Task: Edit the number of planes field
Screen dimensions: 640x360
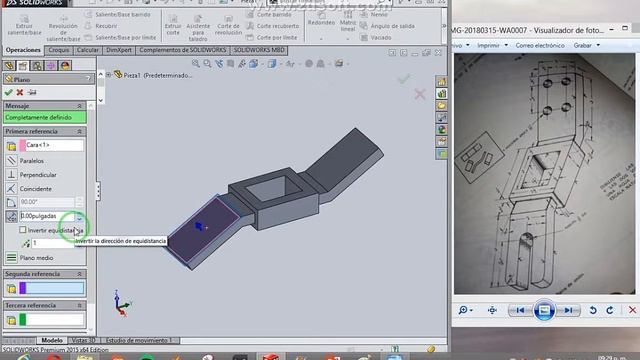Action: click(x=52, y=243)
